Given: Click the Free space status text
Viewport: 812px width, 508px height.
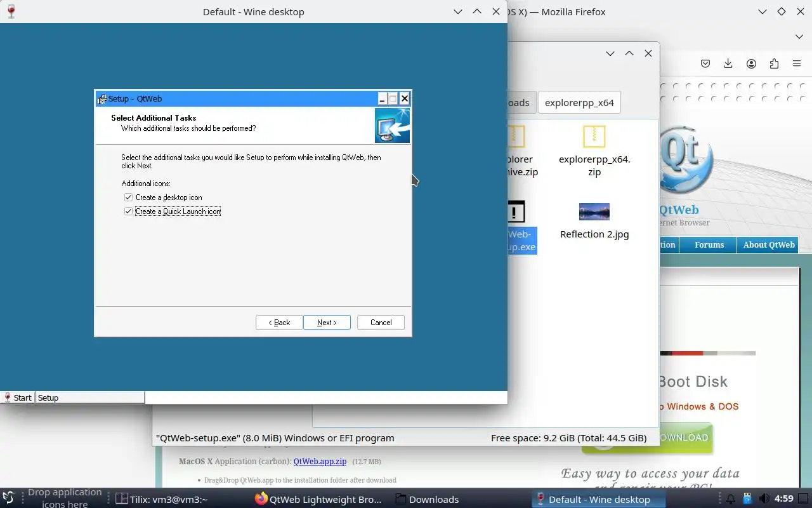Looking at the screenshot, I should pyautogui.click(x=568, y=438).
